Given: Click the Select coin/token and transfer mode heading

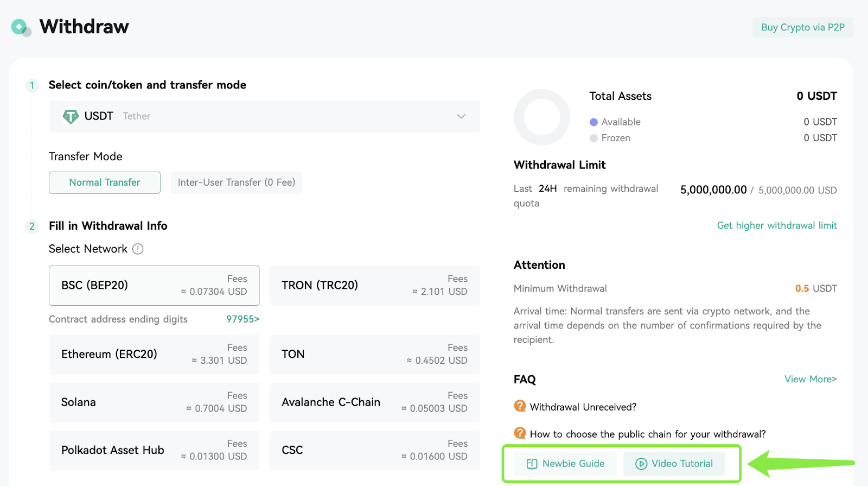Looking at the screenshot, I should [148, 85].
